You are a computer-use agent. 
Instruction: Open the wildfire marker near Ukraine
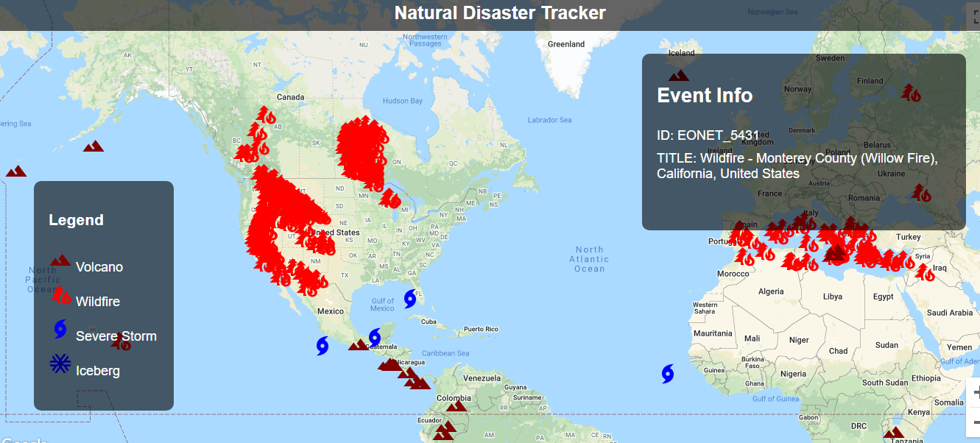919,193
